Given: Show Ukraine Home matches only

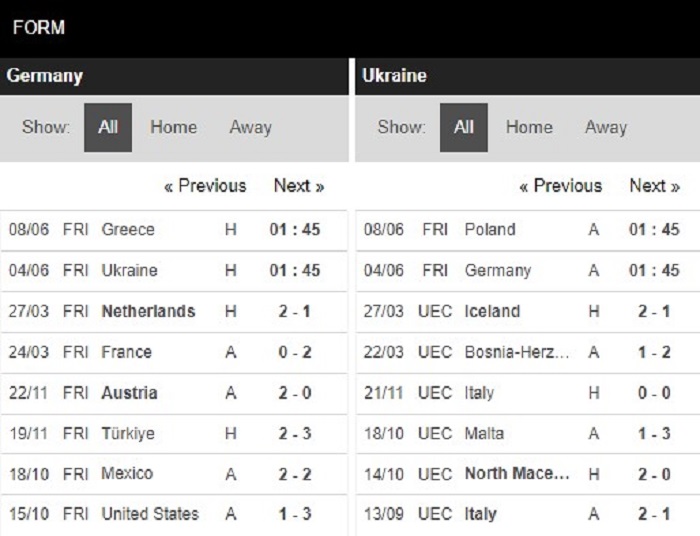Looking at the screenshot, I should point(529,127).
